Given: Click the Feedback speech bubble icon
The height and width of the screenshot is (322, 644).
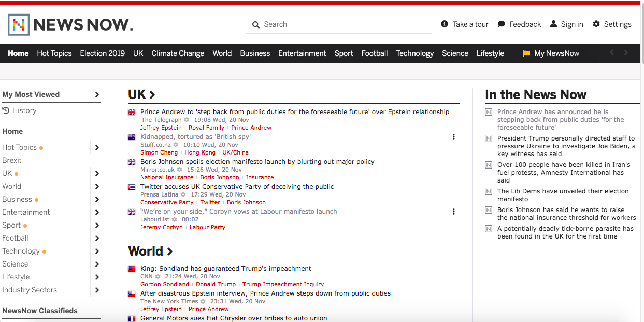Looking at the screenshot, I should tap(502, 24).
